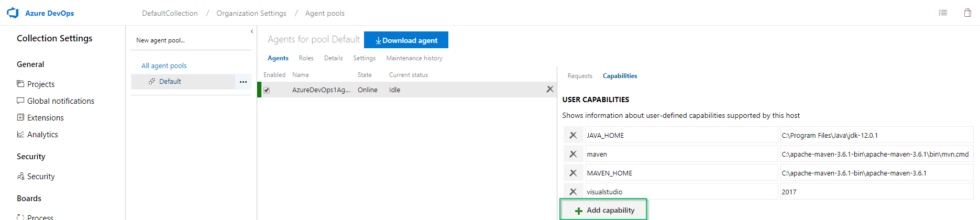Delete the JAVA_HOME capability row
The height and width of the screenshot is (220, 980).
pos(573,135)
